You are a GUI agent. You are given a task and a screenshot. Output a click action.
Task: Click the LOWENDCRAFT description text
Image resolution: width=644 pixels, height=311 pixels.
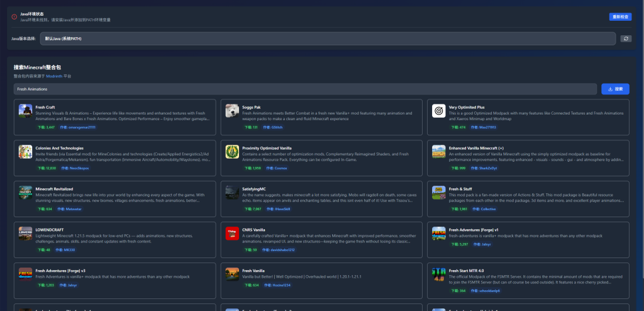point(114,239)
